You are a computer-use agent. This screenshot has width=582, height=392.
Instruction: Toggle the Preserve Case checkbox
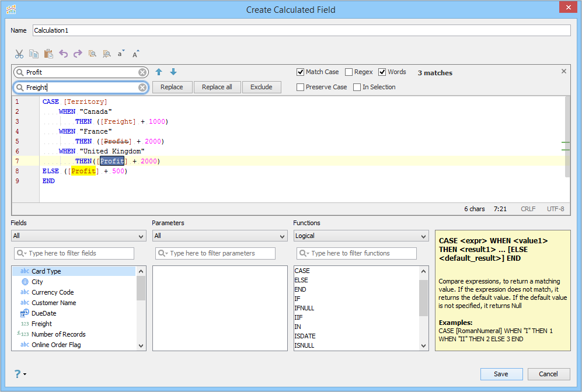(300, 87)
